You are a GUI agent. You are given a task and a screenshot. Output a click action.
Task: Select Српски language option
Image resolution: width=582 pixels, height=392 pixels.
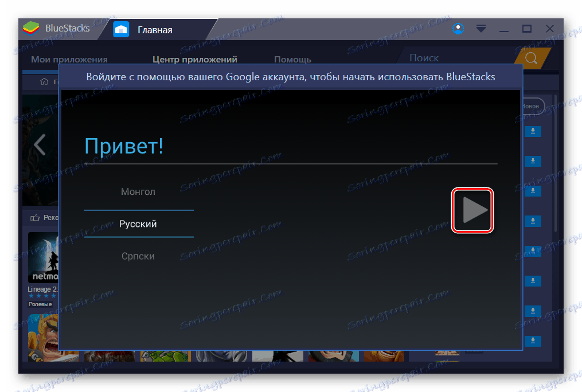coord(138,256)
